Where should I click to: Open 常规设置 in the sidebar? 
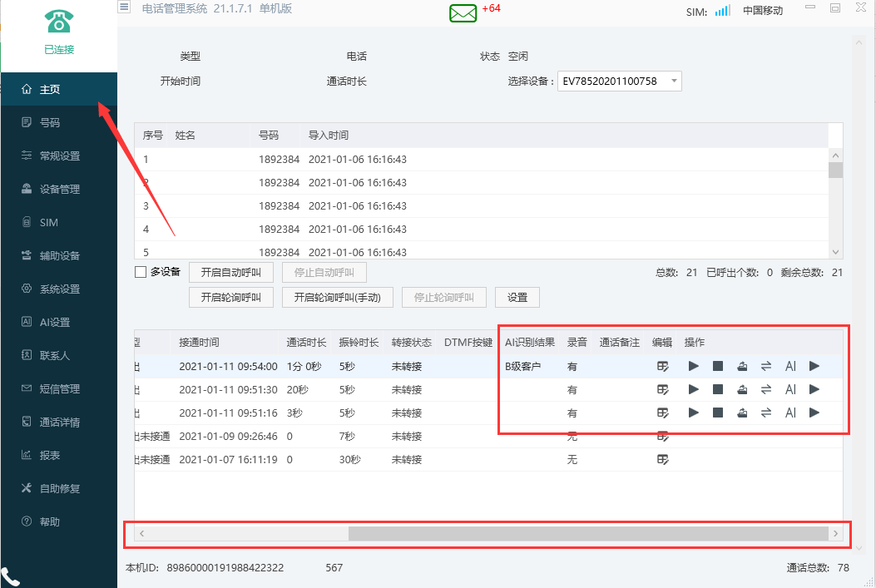click(59, 156)
